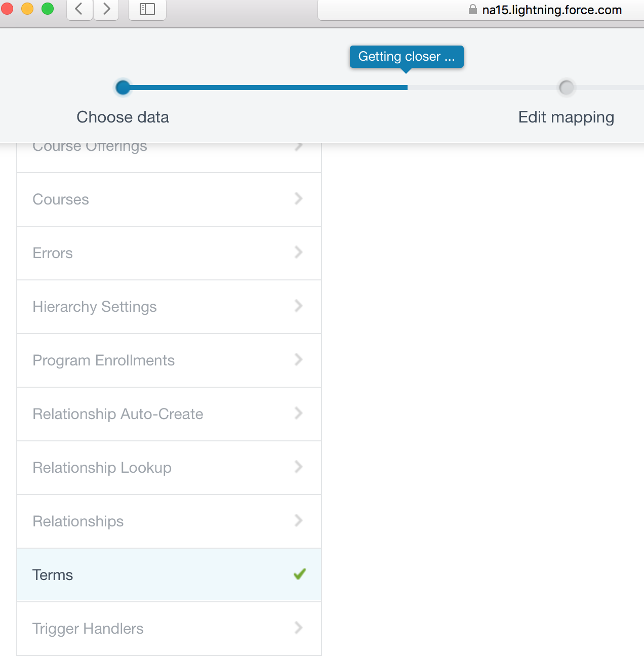Go to the Edit mapping step label

[566, 117]
